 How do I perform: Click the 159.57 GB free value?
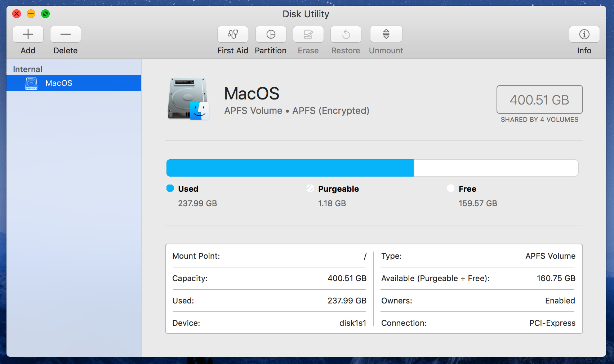(478, 203)
